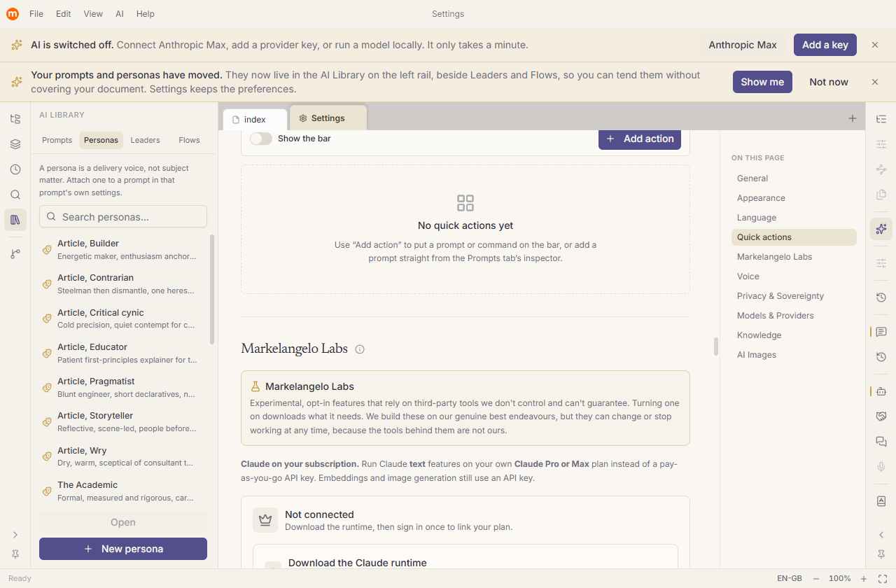Open the comment note icon in right rail
The height and width of the screenshot is (588, 896).
tap(881, 332)
